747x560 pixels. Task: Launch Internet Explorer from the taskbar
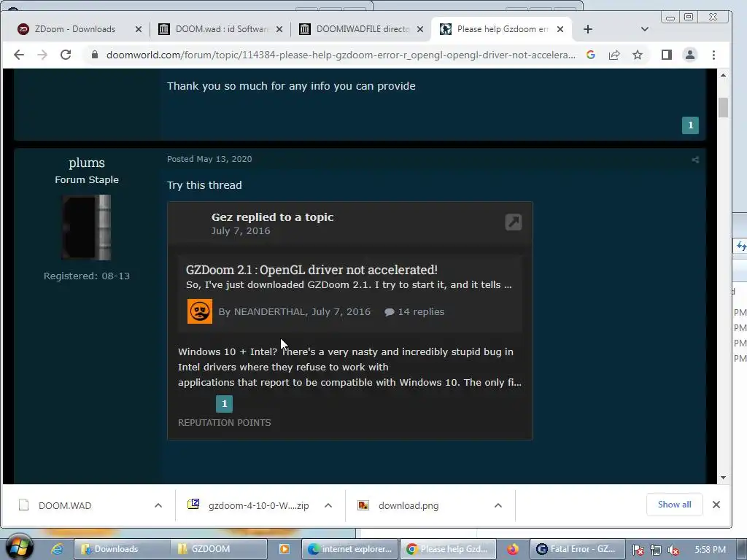[x=58, y=549]
